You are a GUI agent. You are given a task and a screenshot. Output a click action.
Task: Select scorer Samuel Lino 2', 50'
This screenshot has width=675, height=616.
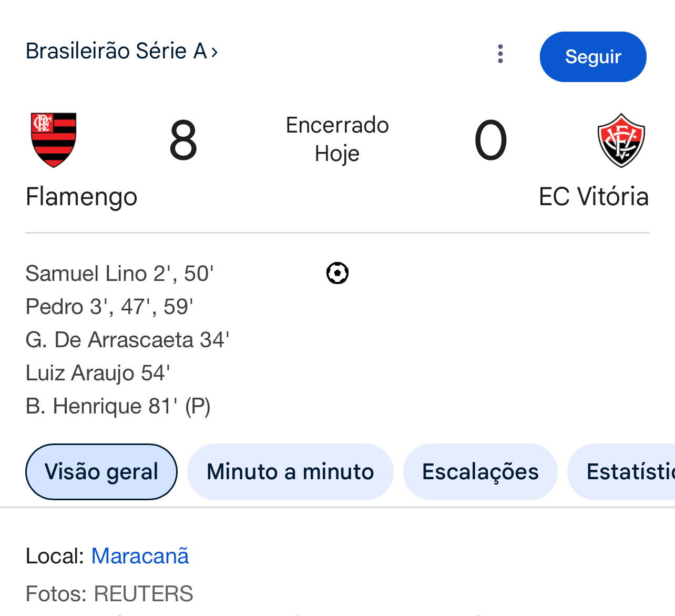[120, 274]
